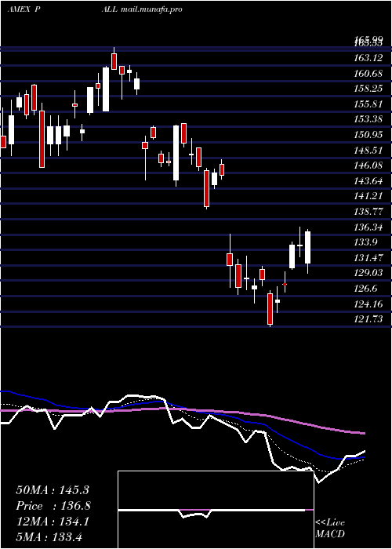
Task: Click the mail.munafa.pro header text
Action: point(151,9)
